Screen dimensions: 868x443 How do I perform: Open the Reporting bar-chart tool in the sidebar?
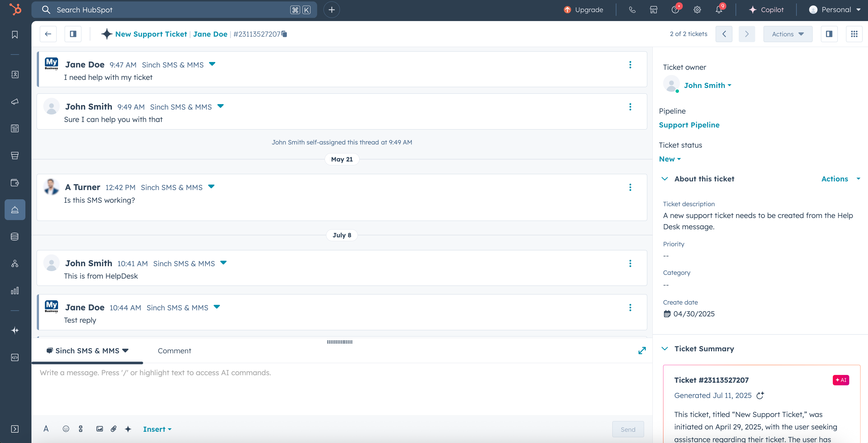coord(15,291)
